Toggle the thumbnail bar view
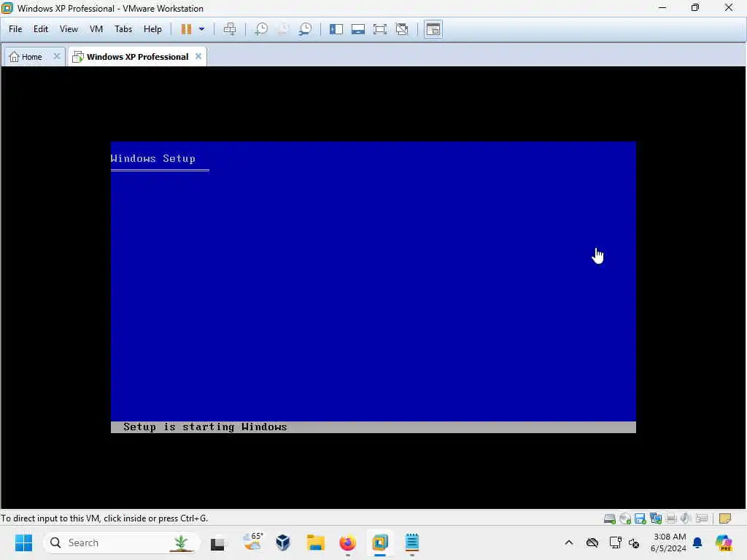 (358, 29)
